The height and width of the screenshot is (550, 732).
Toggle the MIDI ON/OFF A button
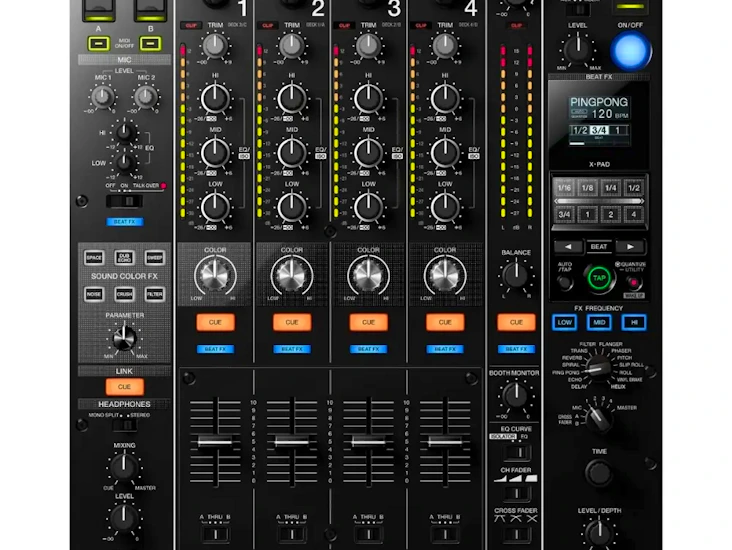tap(99, 43)
